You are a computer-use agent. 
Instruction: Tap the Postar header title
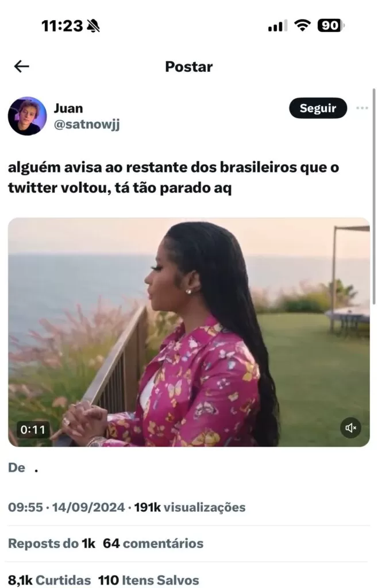pos(189,67)
